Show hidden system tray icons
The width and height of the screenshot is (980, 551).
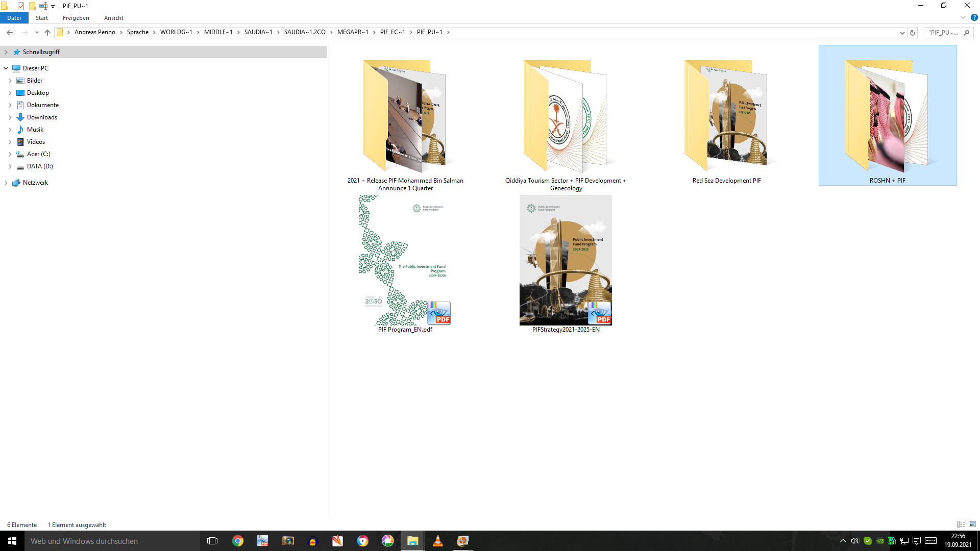click(843, 541)
